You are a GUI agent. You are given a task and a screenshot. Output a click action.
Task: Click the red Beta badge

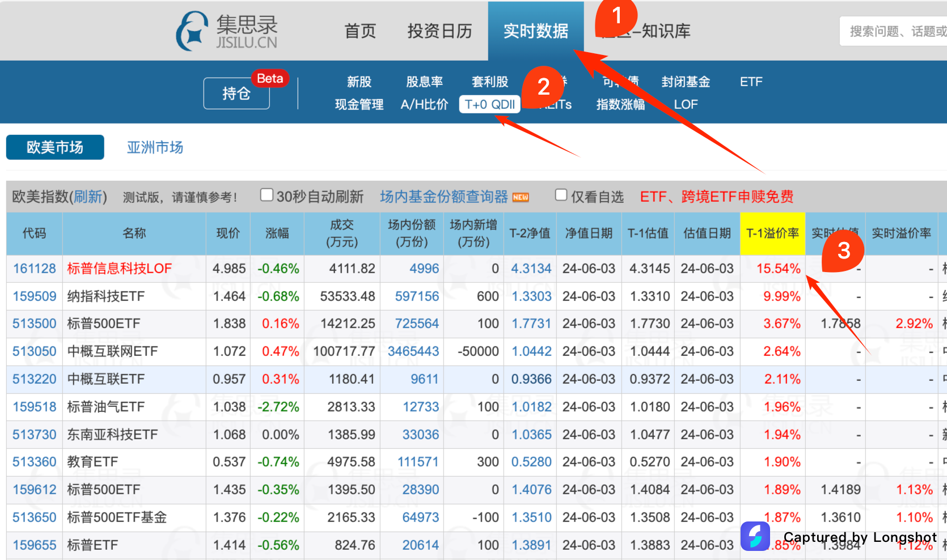tap(270, 79)
